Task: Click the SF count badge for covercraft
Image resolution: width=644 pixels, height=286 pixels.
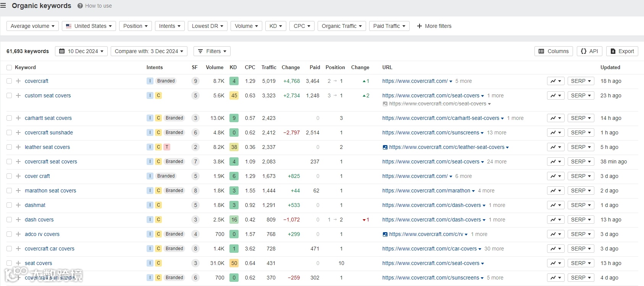Action: (195, 81)
